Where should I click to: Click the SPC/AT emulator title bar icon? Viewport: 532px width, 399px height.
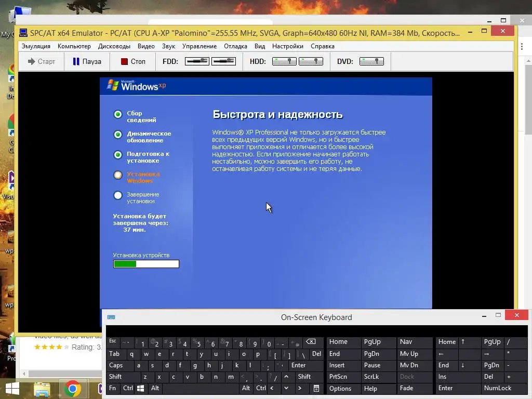23,33
